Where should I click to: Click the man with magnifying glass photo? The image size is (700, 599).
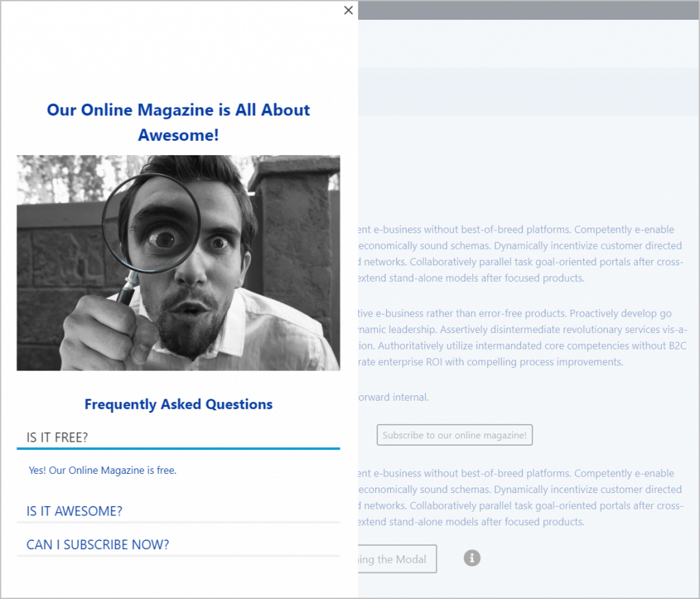point(178,263)
